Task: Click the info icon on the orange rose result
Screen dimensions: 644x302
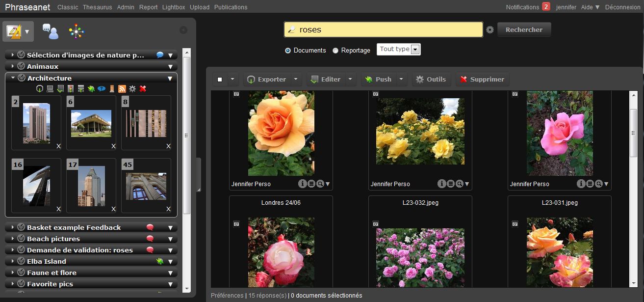Action: [303, 184]
